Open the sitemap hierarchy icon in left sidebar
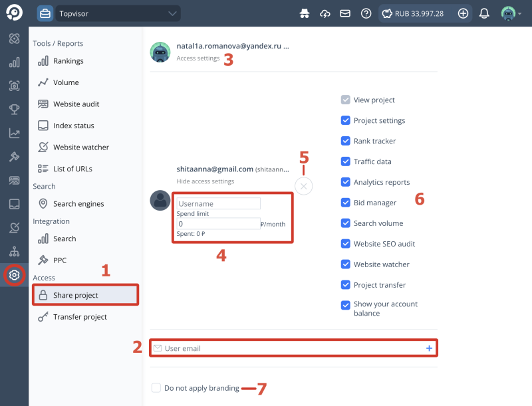Viewport: 532px width, 406px height. (x=14, y=251)
